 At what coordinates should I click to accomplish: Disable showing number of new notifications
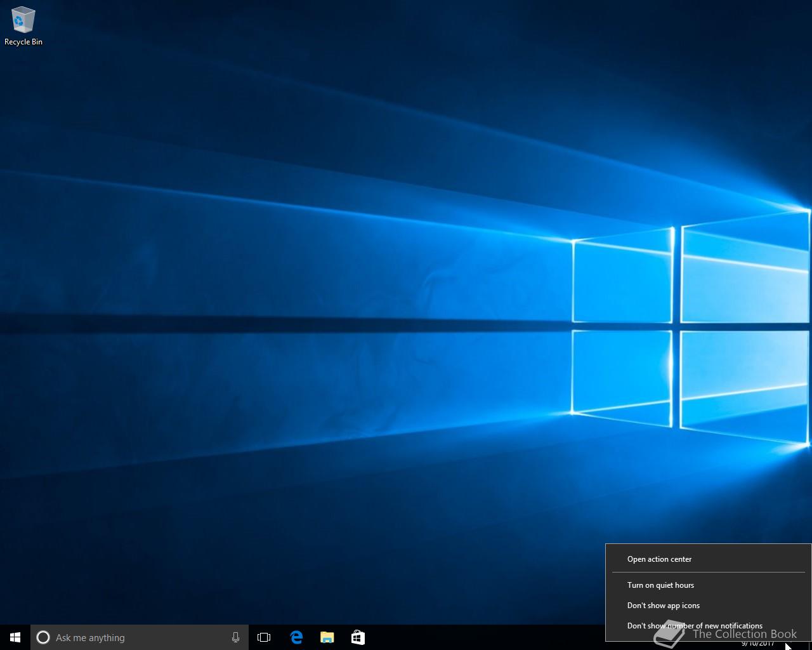click(695, 626)
